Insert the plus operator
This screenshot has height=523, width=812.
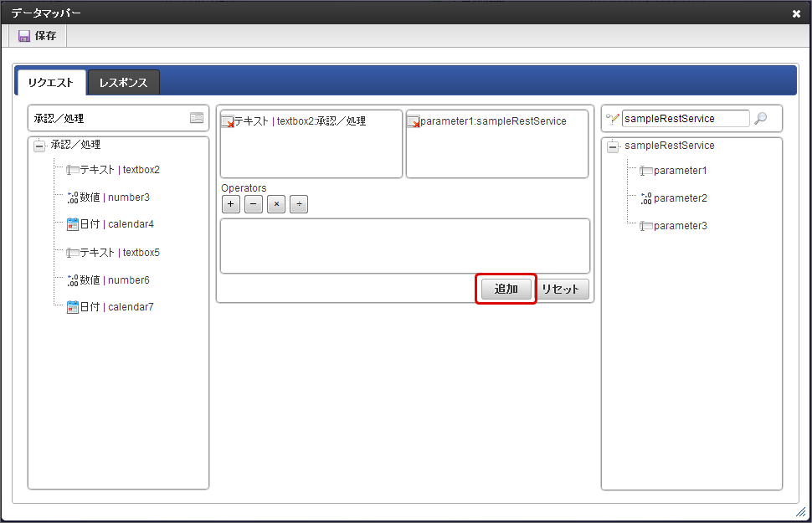[x=230, y=204]
